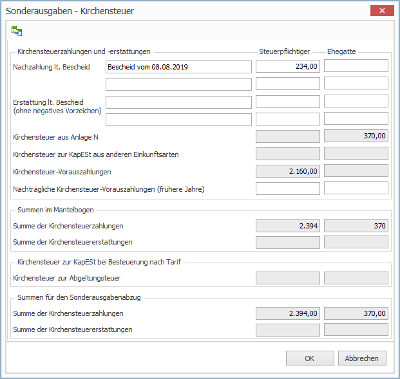Click the green transfer icon in toolbar
Screen dimensions: 400x379
click(x=17, y=31)
